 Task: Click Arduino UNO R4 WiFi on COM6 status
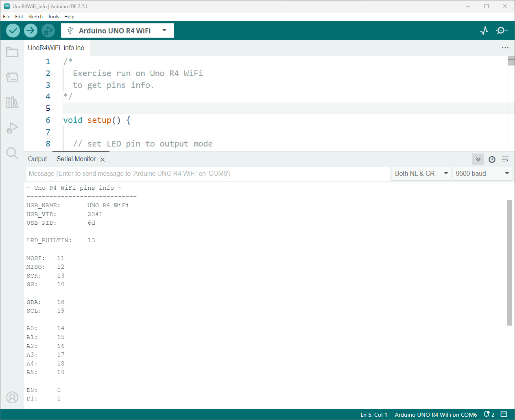pos(436,415)
